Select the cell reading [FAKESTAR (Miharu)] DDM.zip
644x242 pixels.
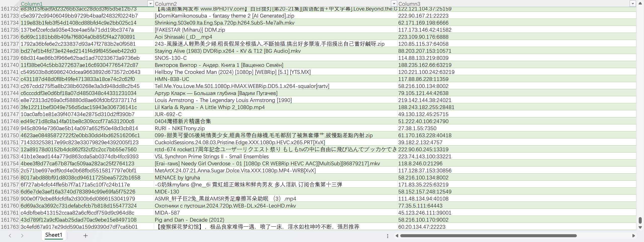[275, 30]
